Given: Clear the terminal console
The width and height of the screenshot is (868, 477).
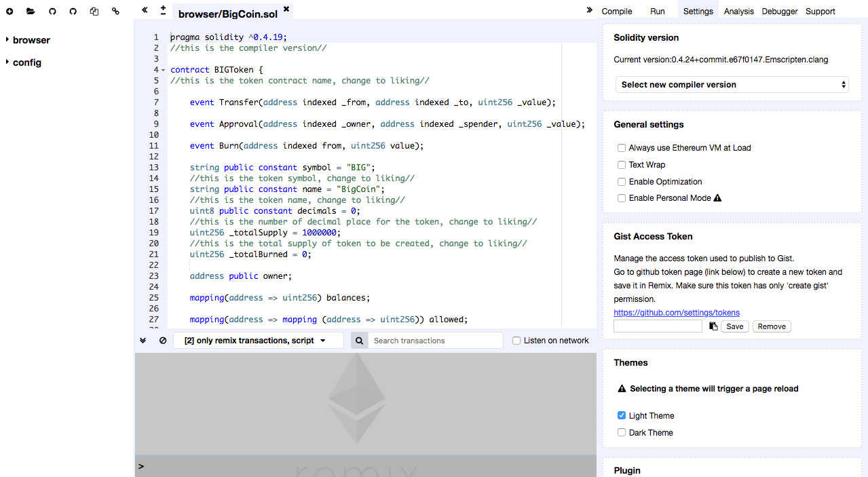Looking at the screenshot, I should pos(163,341).
